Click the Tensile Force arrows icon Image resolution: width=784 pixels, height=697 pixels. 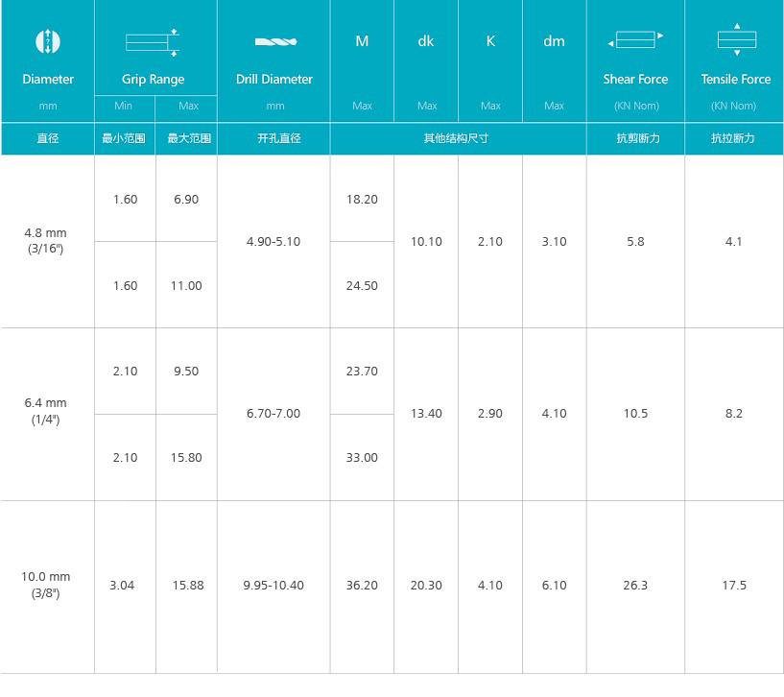pyautogui.click(x=737, y=39)
